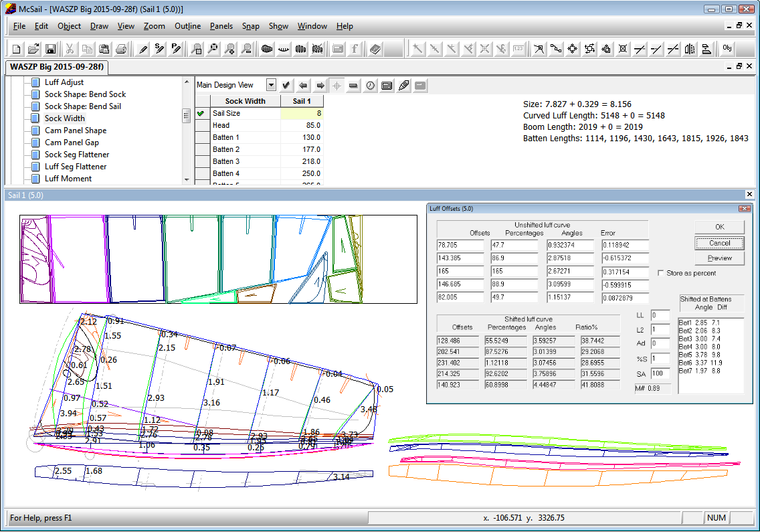Click the Ad input field
This screenshot has width=760, height=532.
click(x=660, y=344)
